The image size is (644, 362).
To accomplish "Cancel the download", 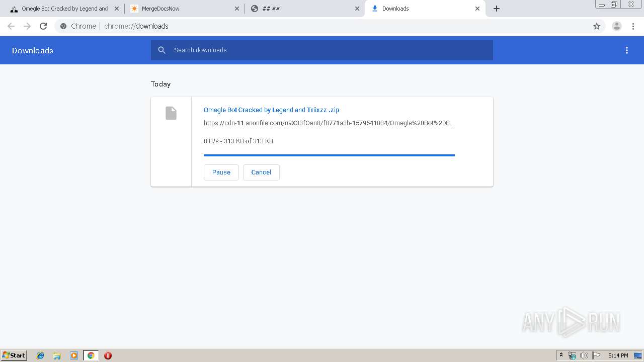I will tap(261, 172).
